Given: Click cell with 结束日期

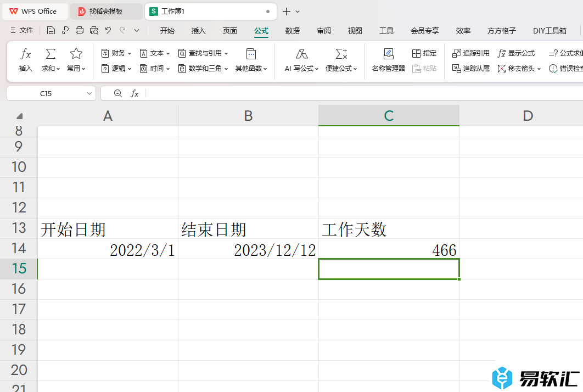Looking at the screenshot, I should (x=248, y=229).
